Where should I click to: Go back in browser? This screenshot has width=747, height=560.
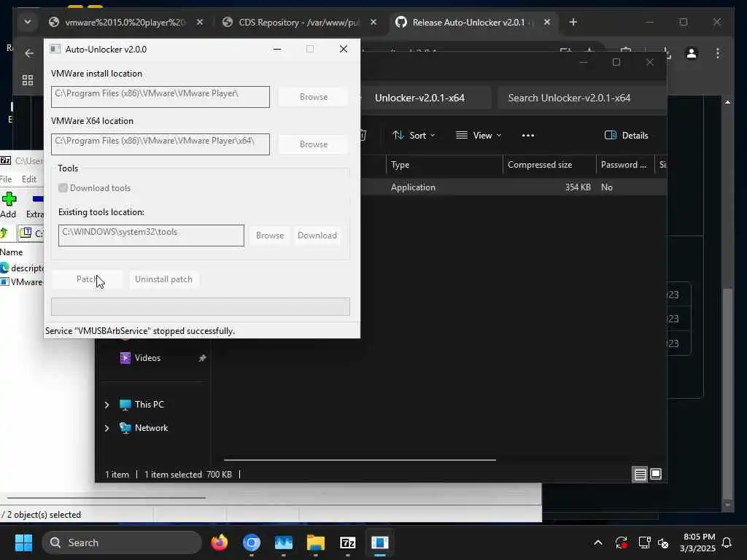pyautogui.click(x=29, y=52)
